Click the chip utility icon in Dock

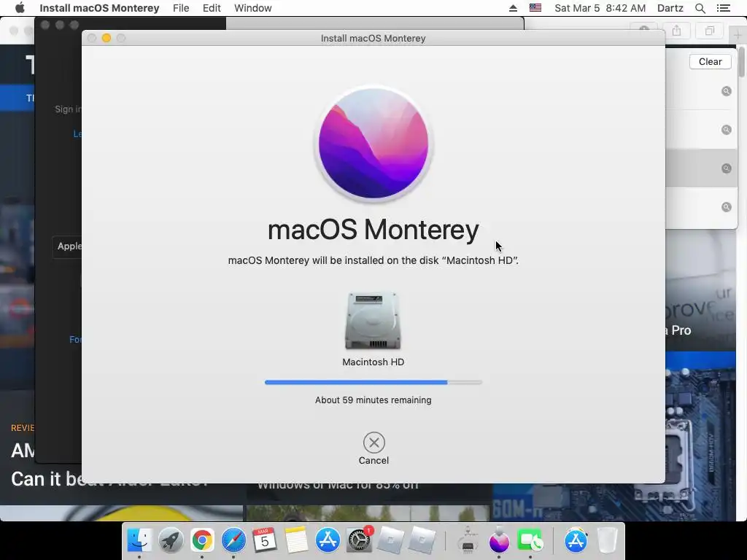(x=468, y=540)
